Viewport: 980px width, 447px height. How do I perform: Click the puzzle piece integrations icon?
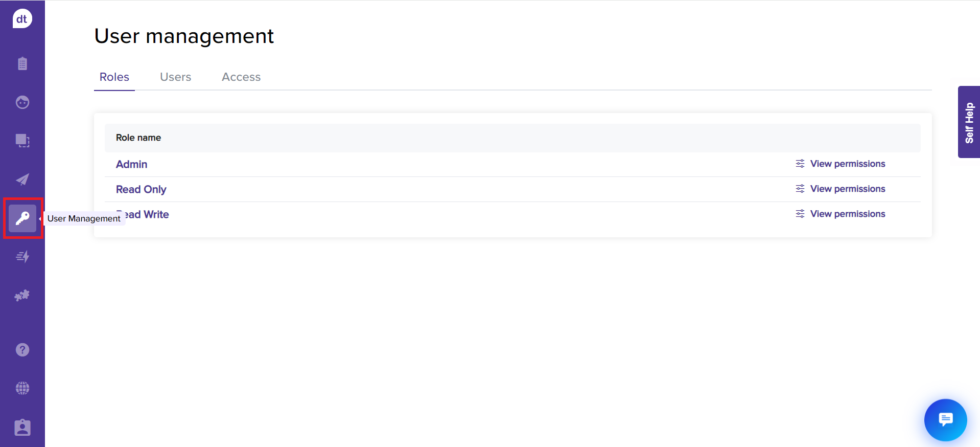coord(22,295)
